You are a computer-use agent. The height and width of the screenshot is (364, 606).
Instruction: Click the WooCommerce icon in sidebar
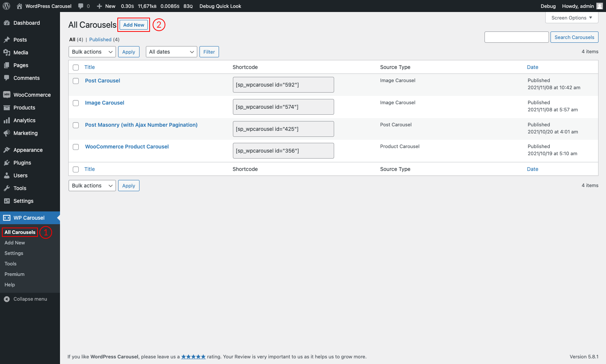(x=7, y=95)
